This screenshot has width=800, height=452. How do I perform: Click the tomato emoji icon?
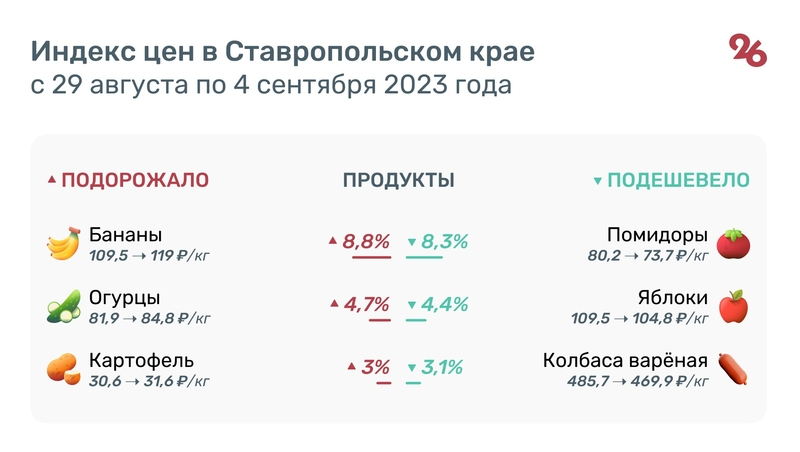tap(734, 244)
